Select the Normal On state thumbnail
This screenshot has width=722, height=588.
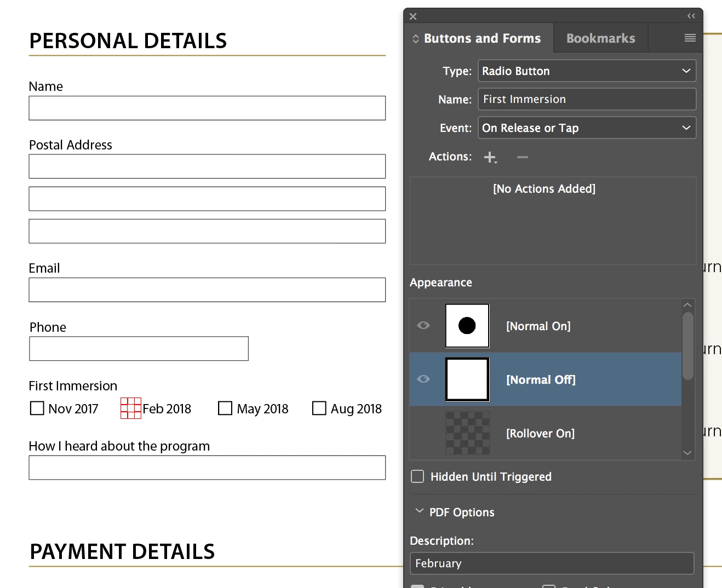467,326
